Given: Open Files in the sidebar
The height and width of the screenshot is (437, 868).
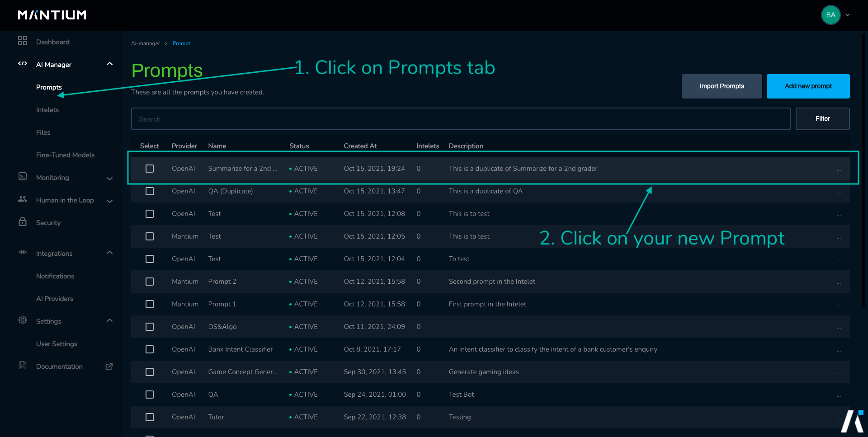Looking at the screenshot, I should tap(43, 132).
